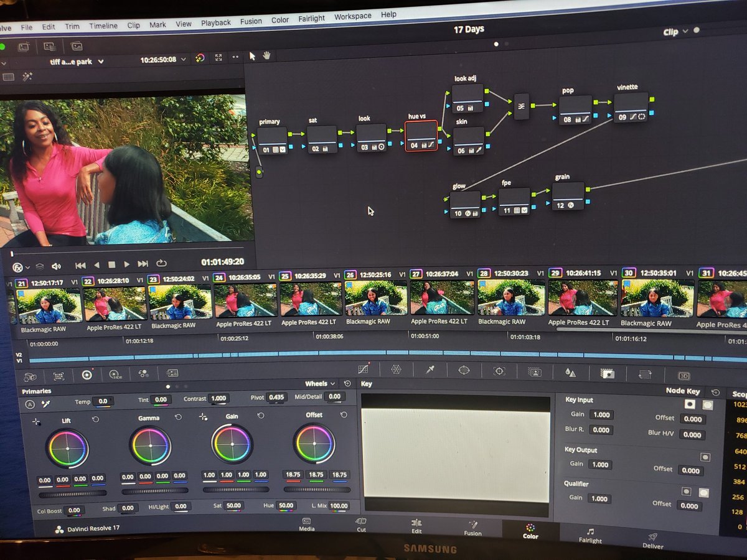Open the HDR color wheels palette
This screenshot has width=747, height=560.
(116, 375)
